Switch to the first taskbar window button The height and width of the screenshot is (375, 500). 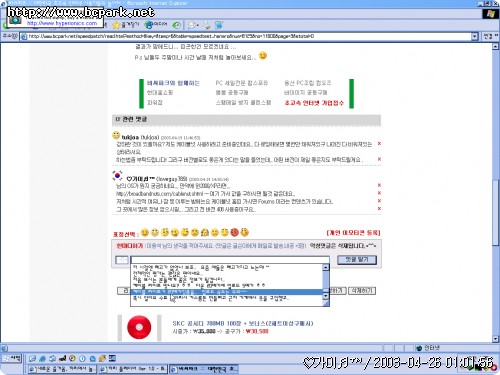[x=62, y=369]
